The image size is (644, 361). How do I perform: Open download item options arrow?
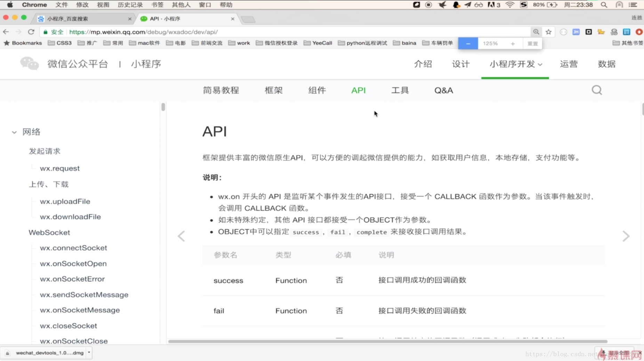[89, 352]
